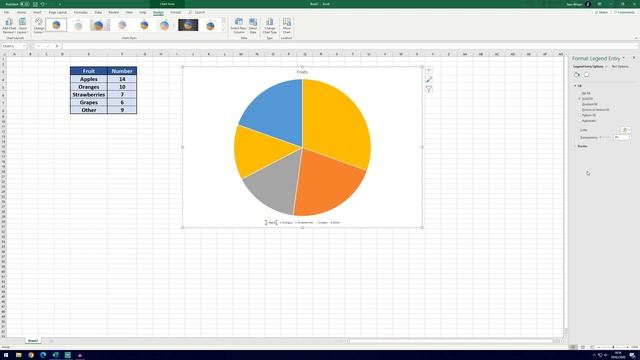Select the Gradient fill radio option

coord(589,104)
